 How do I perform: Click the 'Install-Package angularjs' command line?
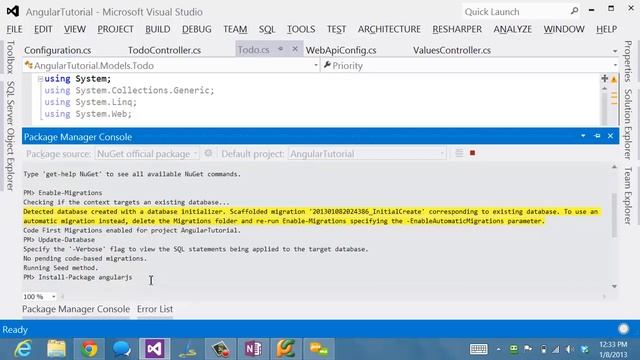(x=78, y=277)
